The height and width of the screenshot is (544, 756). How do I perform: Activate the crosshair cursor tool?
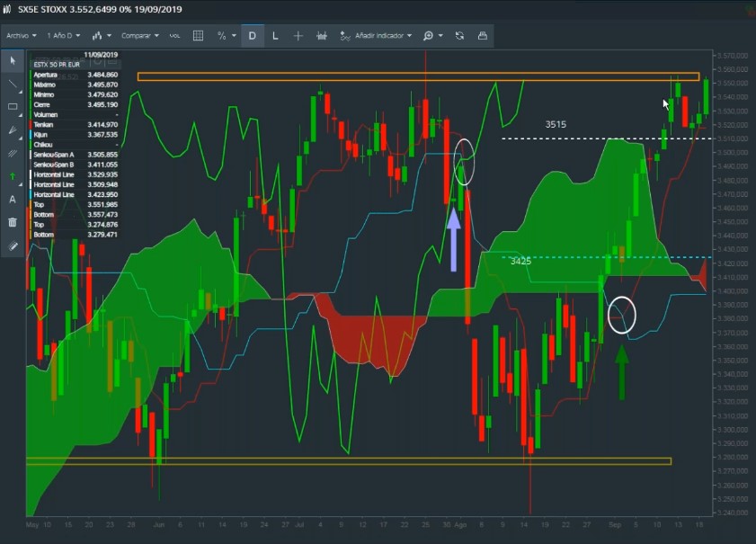pos(298,36)
